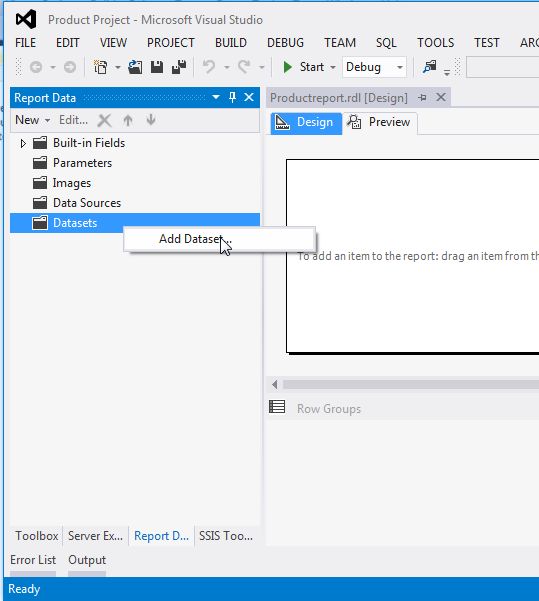Image resolution: width=539 pixels, height=601 pixels.
Task: Click the Images folder icon
Action: tap(40, 183)
